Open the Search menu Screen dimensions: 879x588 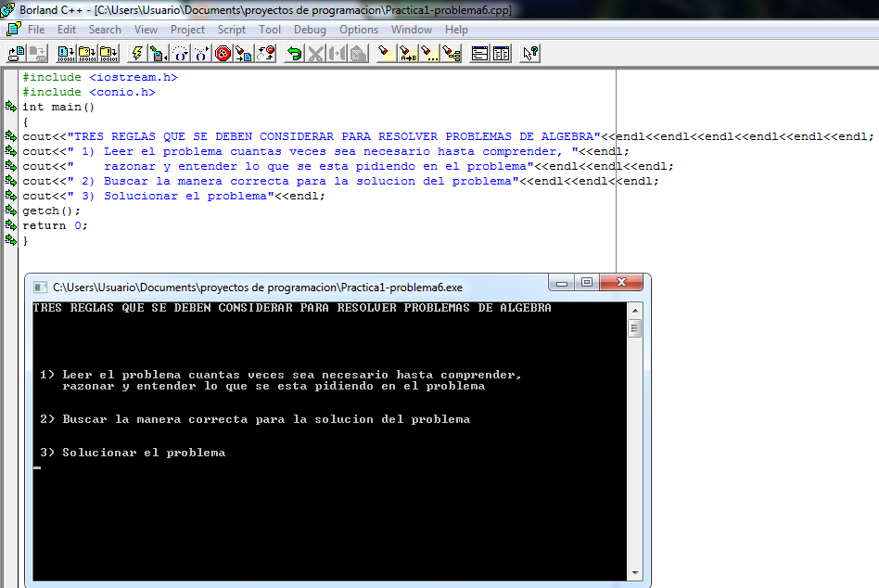pos(105,29)
